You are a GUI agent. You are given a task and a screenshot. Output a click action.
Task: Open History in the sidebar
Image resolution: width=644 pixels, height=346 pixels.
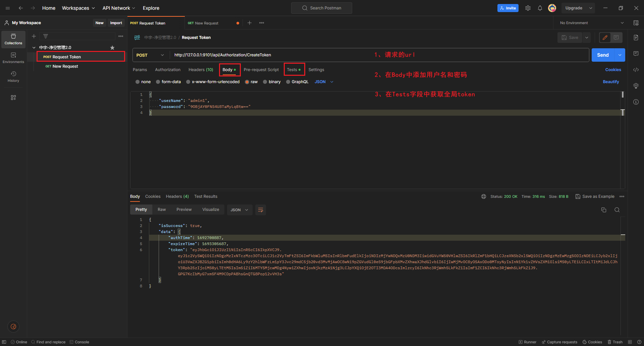(x=13, y=77)
